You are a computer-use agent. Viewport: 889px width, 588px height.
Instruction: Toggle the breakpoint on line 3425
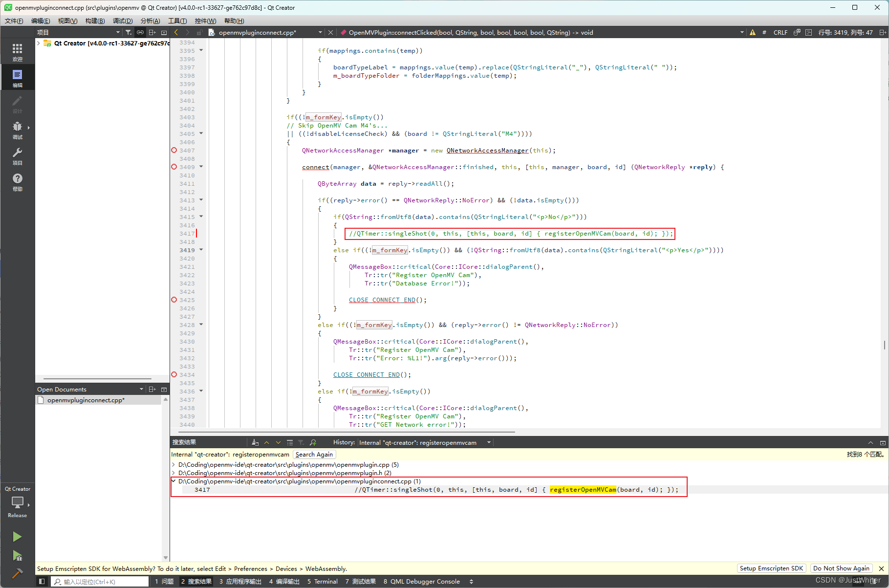point(174,300)
